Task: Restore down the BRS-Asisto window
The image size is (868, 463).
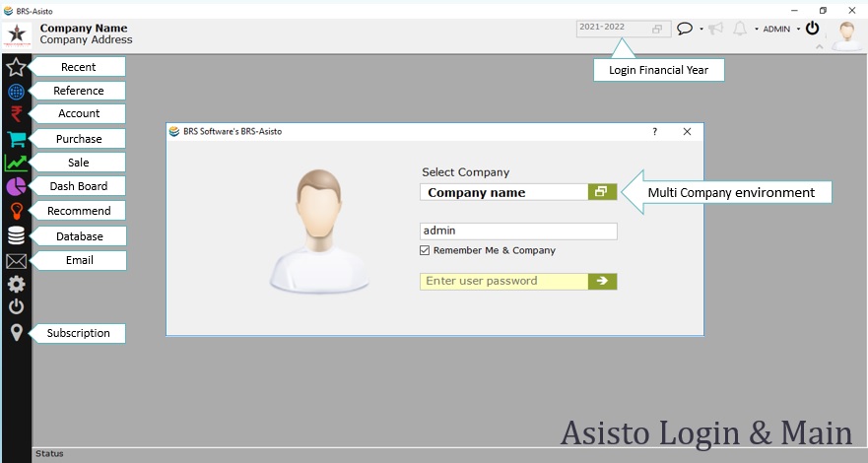Action: 823,11
